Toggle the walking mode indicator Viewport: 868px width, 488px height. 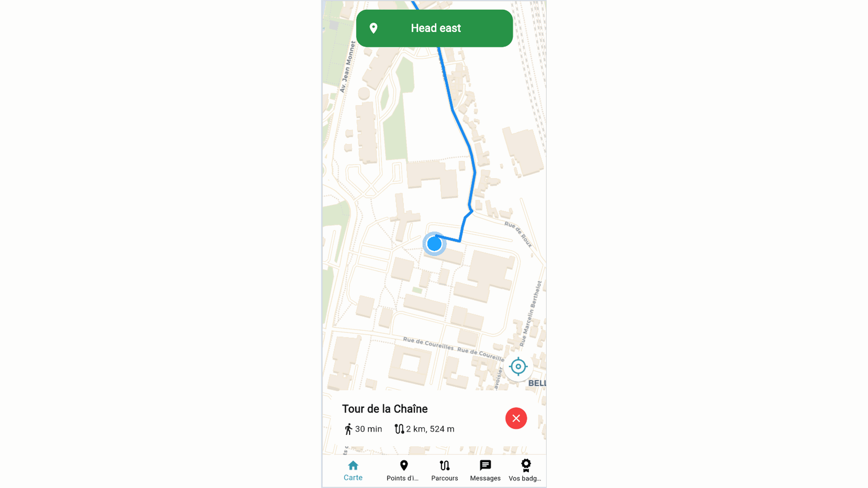click(x=347, y=429)
